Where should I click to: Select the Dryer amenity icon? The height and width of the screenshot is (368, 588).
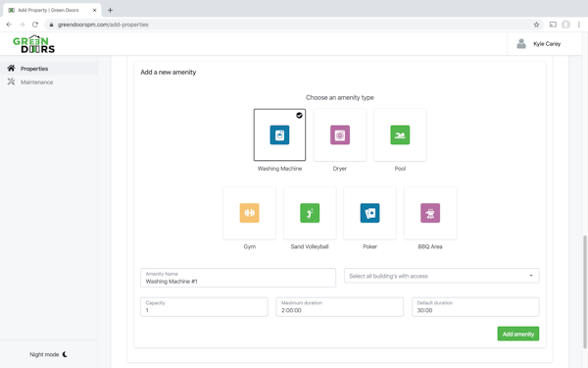pos(340,134)
